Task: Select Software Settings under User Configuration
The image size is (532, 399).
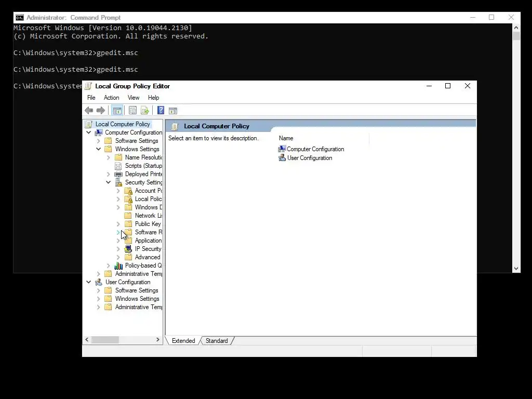Action: 137,290
